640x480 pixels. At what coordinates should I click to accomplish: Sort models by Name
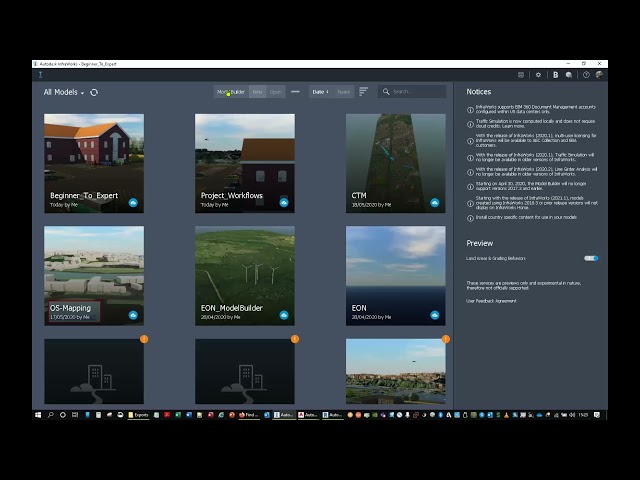pos(344,92)
